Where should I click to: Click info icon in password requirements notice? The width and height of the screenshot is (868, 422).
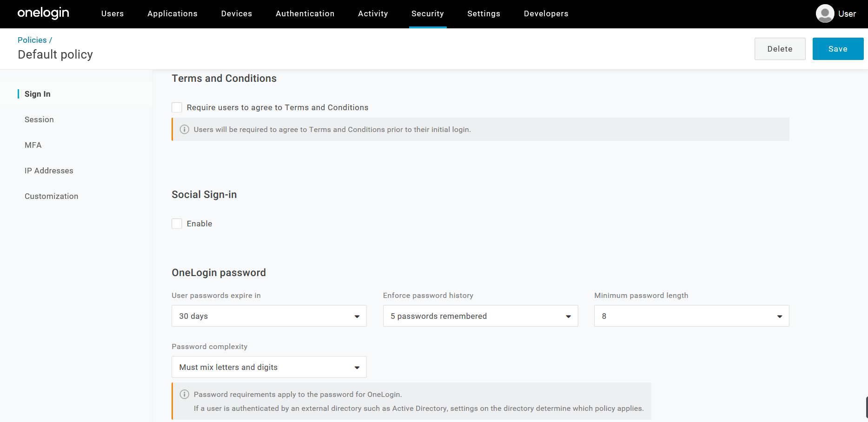pyautogui.click(x=185, y=394)
